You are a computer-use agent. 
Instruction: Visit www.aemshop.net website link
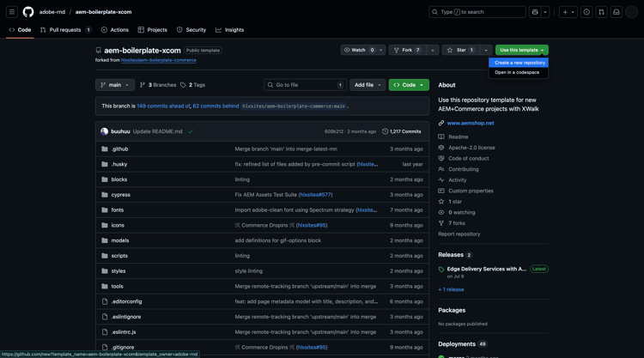pos(471,123)
